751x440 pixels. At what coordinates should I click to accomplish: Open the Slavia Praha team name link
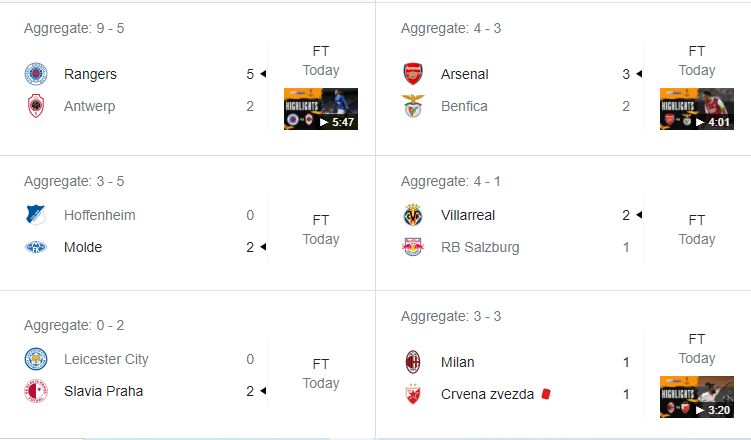pos(103,391)
